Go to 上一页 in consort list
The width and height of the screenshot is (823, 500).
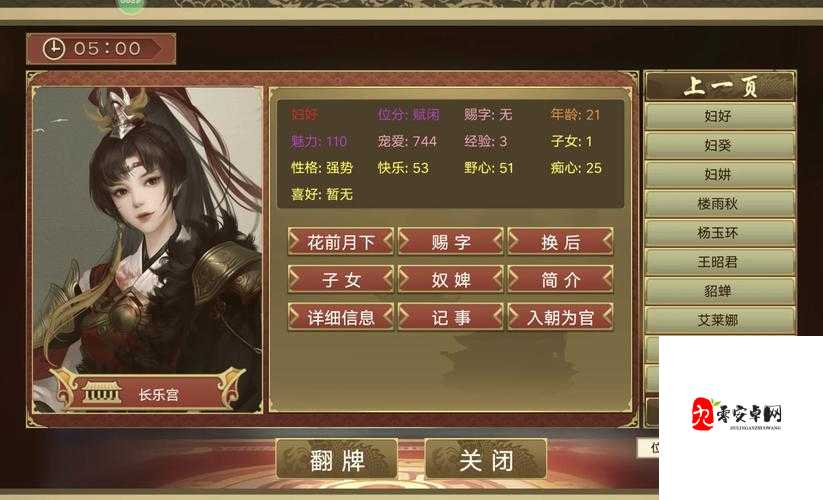point(720,87)
